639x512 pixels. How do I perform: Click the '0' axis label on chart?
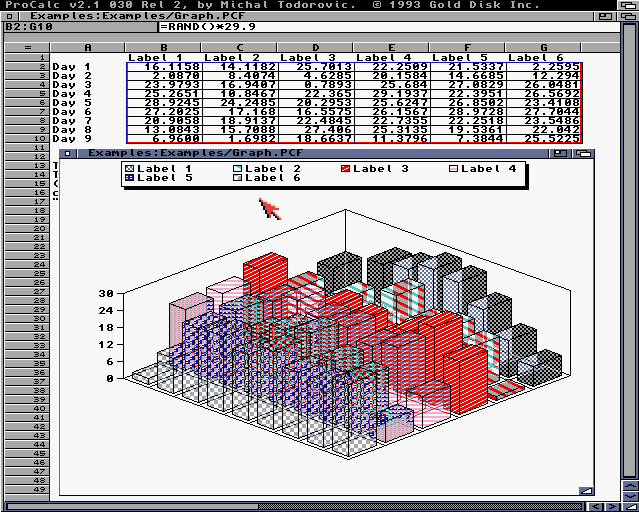click(x=110, y=379)
